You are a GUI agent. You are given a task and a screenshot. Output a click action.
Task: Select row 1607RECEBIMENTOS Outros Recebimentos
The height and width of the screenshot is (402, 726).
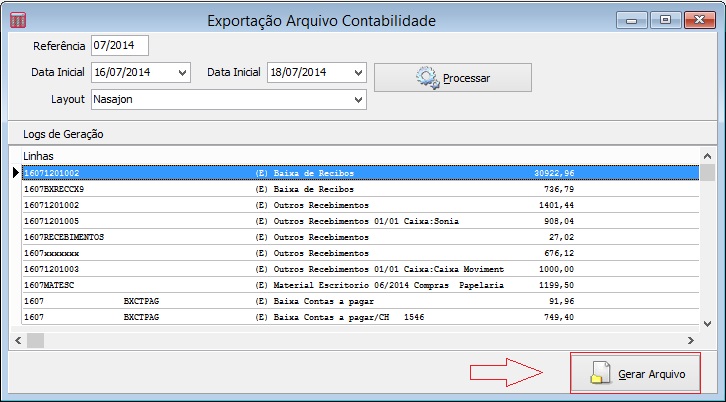(360, 237)
